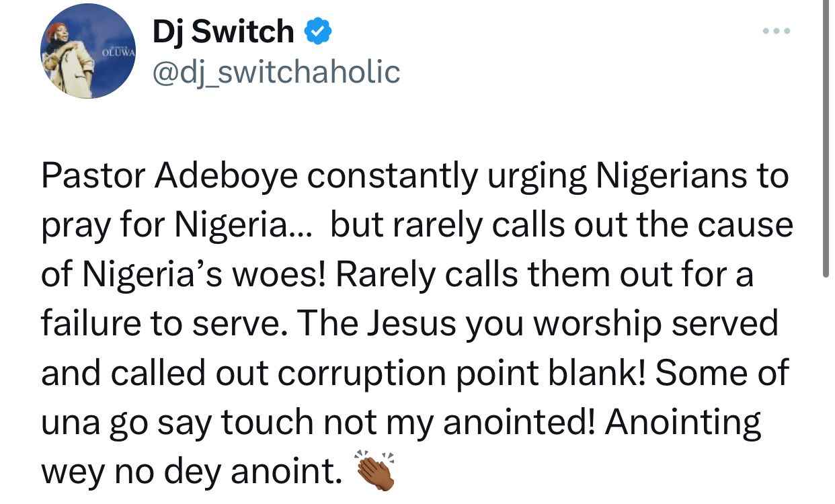The width and height of the screenshot is (835, 504).
Task: Tap the avatar showing the OLUWA artwork
Action: click(x=87, y=50)
